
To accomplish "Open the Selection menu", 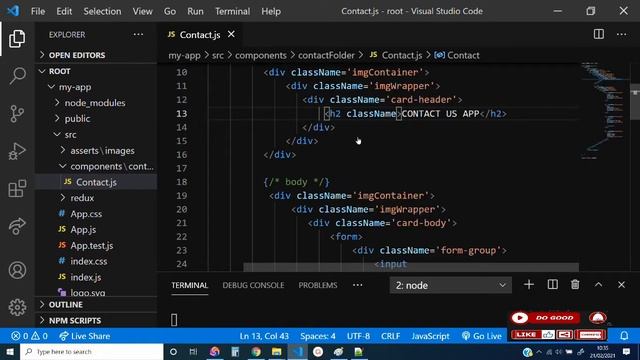I will click(x=102, y=11).
